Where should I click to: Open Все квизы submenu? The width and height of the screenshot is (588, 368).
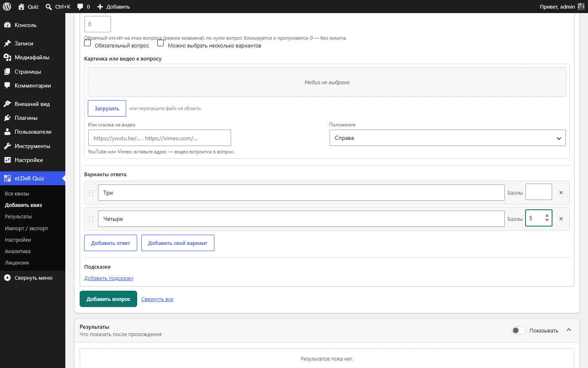pos(17,193)
